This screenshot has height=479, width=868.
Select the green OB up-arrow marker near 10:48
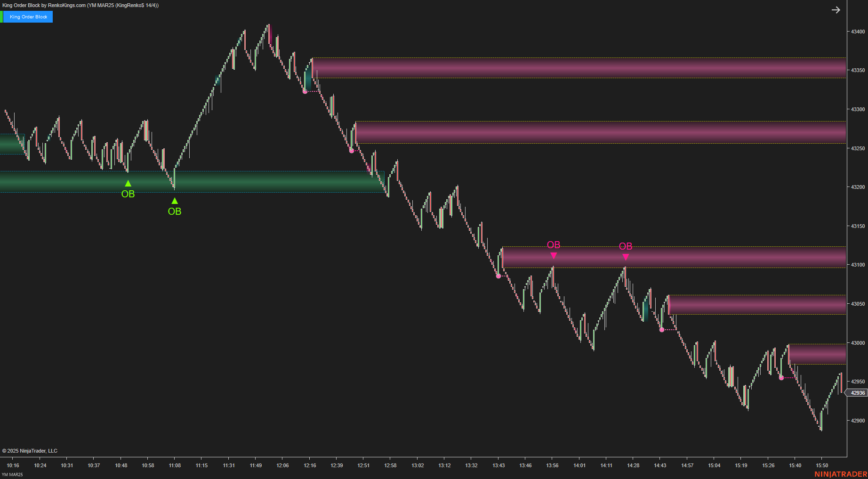click(x=128, y=183)
